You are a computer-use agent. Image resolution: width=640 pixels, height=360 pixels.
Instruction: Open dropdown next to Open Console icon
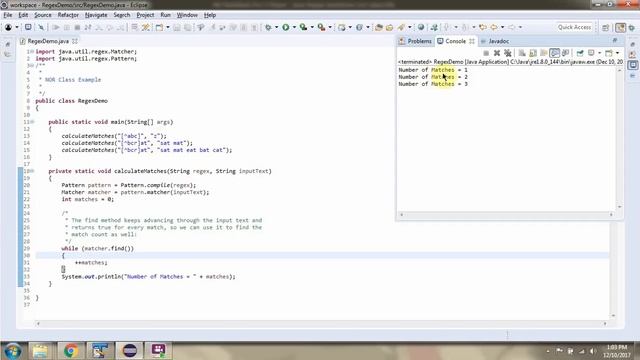click(x=617, y=53)
